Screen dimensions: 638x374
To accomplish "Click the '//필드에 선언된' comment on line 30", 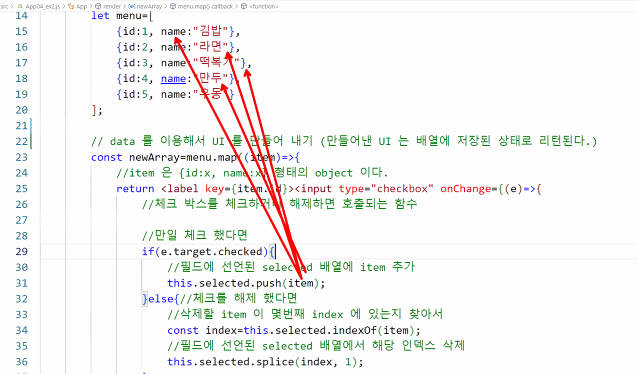I will pos(211,267).
